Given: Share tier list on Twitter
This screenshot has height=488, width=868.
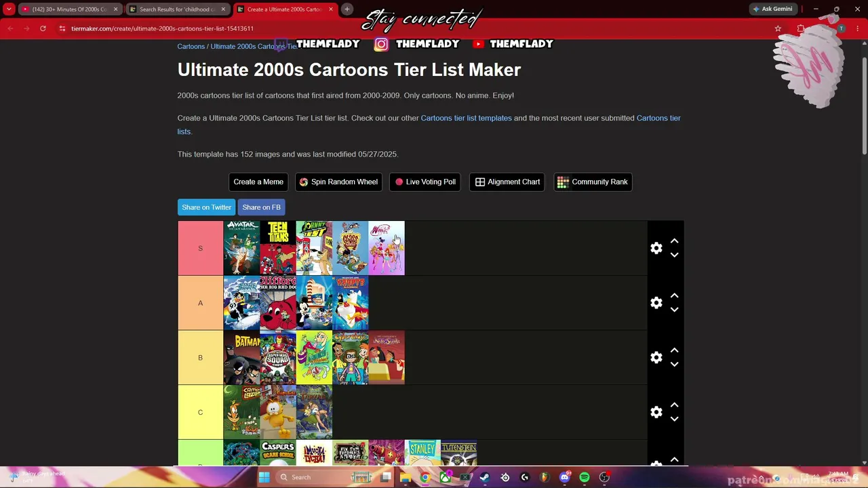Looking at the screenshot, I should pos(206,207).
